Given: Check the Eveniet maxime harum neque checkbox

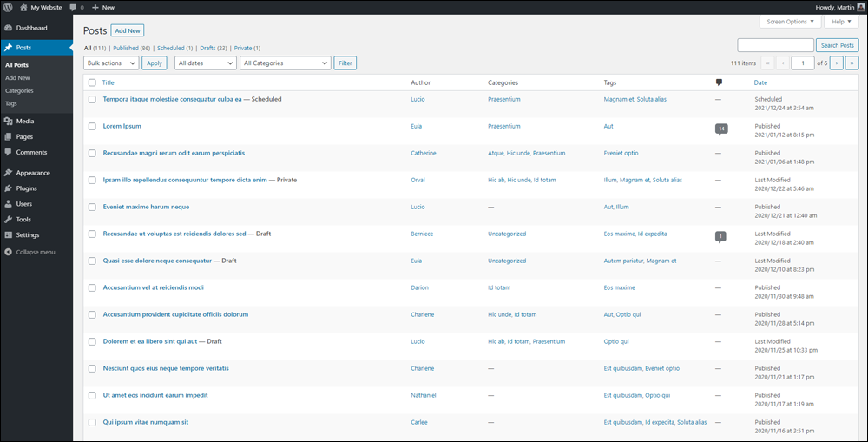Looking at the screenshot, I should pyautogui.click(x=92, y=207).
